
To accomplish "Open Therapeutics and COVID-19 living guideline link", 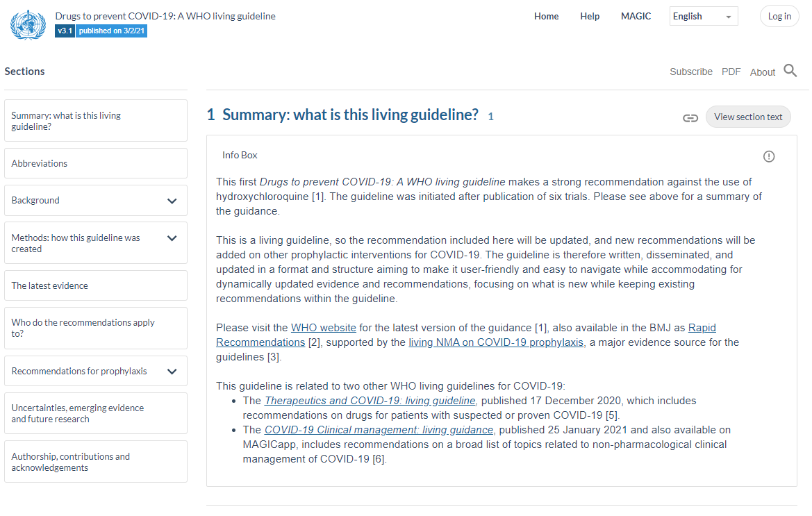I will (x=370, y=401).
